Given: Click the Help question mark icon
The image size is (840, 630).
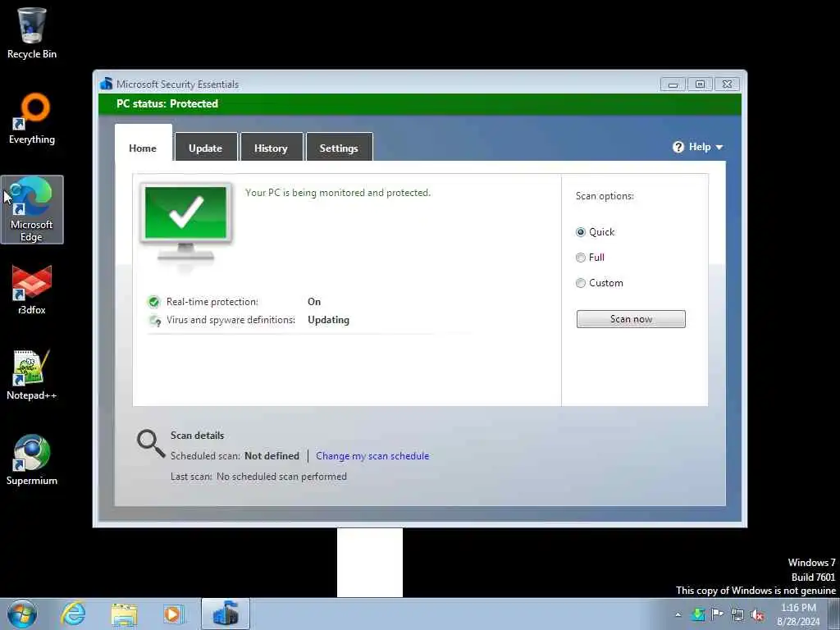Looking at the screenshot, I should (x=678, y=147).
